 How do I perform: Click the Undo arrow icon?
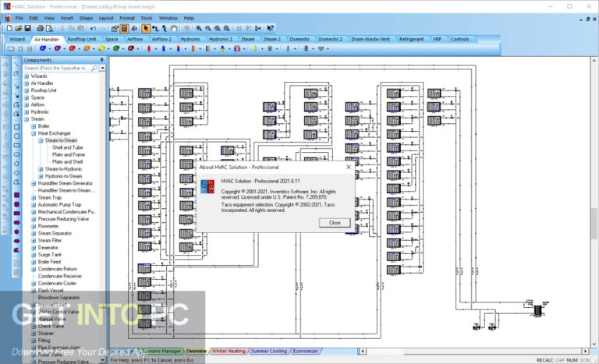pyautogui.click(x=93, y=28)
